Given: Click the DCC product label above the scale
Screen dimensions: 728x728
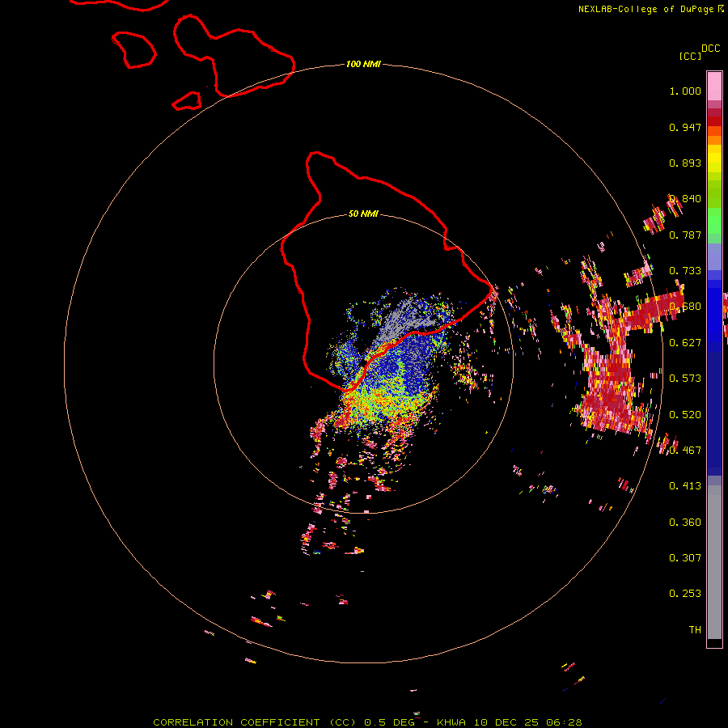Looking at the screenshot, I should click(710, 49).
